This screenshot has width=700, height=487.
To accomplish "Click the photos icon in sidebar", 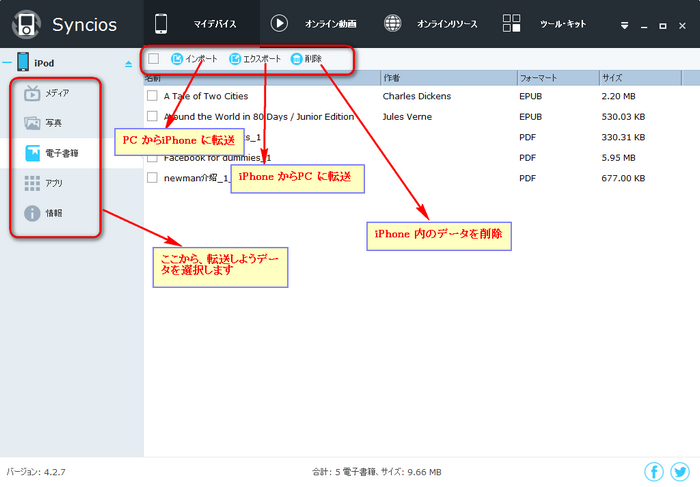I will click(x=32, y=123).
